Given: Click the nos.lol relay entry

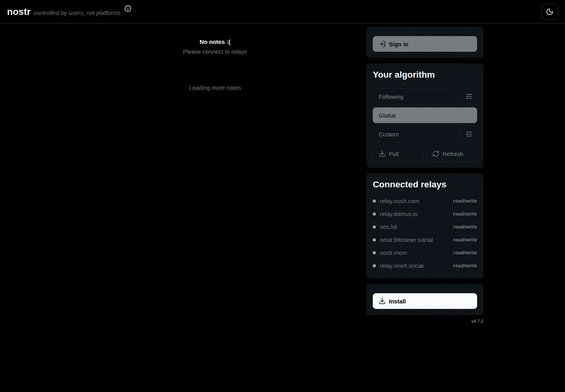Looking at the screenshot, I should coord(425,227).
